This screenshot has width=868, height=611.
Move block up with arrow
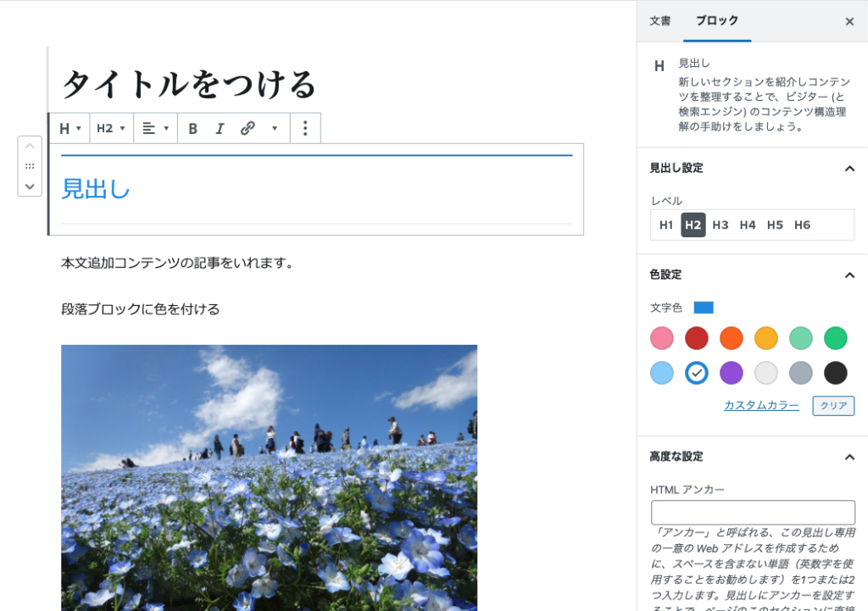click(30, 147)
